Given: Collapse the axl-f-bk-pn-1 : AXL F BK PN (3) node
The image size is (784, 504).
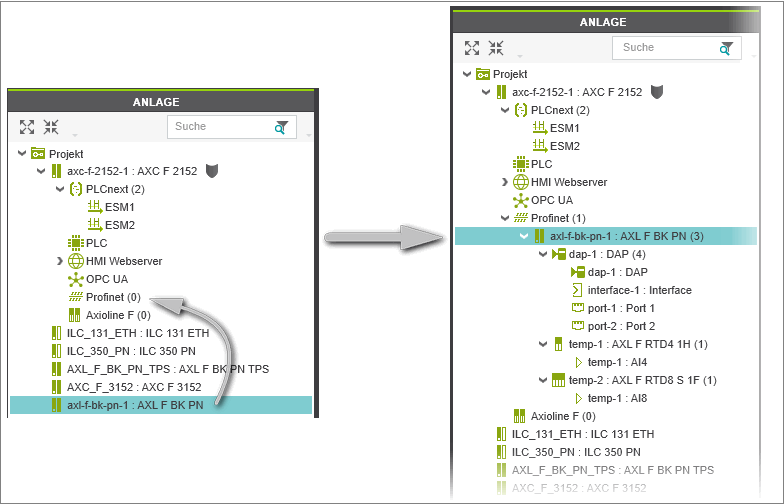Looking at the screenshot, I should 524,236.
